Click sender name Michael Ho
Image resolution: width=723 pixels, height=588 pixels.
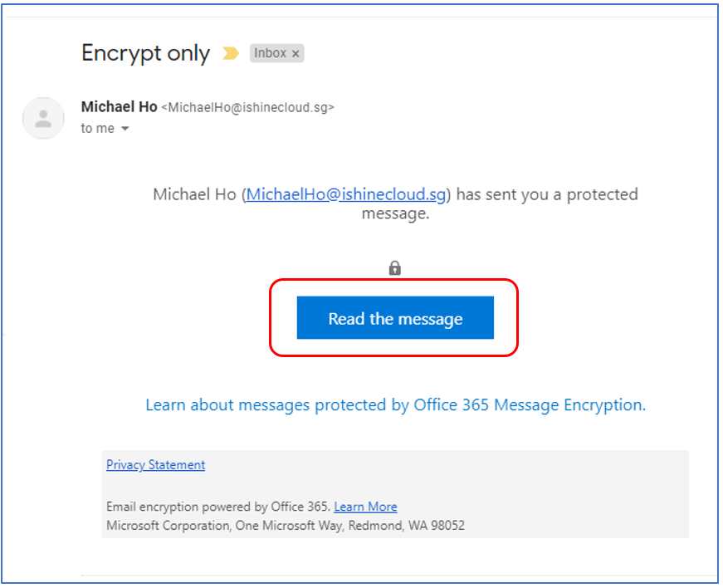coord(119,106)
